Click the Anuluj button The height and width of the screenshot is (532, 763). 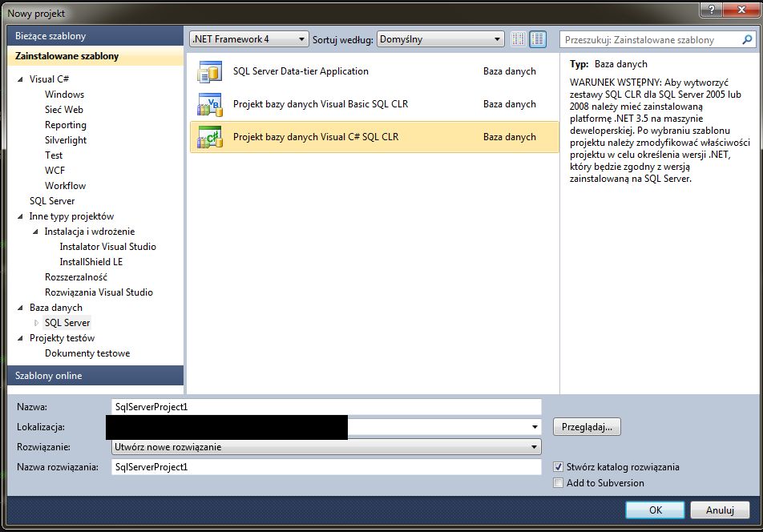click(720, 510)
